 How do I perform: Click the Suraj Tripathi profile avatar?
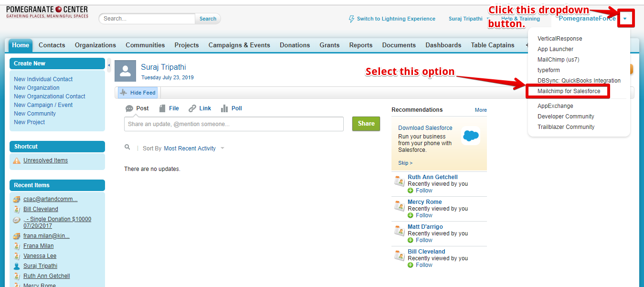coord(125,71)
